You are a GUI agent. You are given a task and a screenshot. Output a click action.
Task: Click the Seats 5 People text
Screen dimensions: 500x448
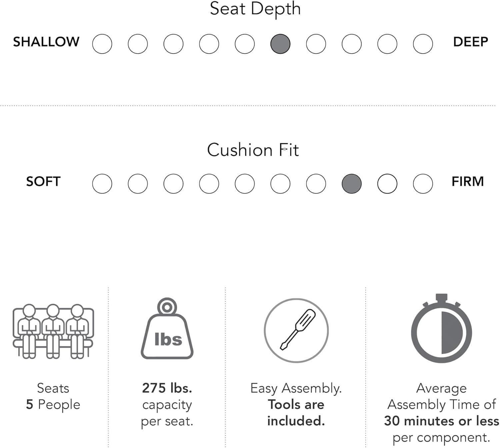point(53,396)
